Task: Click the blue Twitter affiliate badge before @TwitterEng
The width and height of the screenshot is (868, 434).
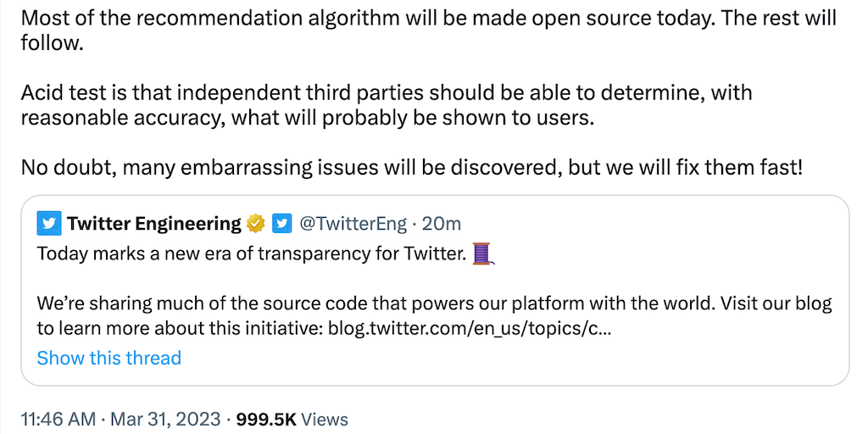Action: point(282,224)
